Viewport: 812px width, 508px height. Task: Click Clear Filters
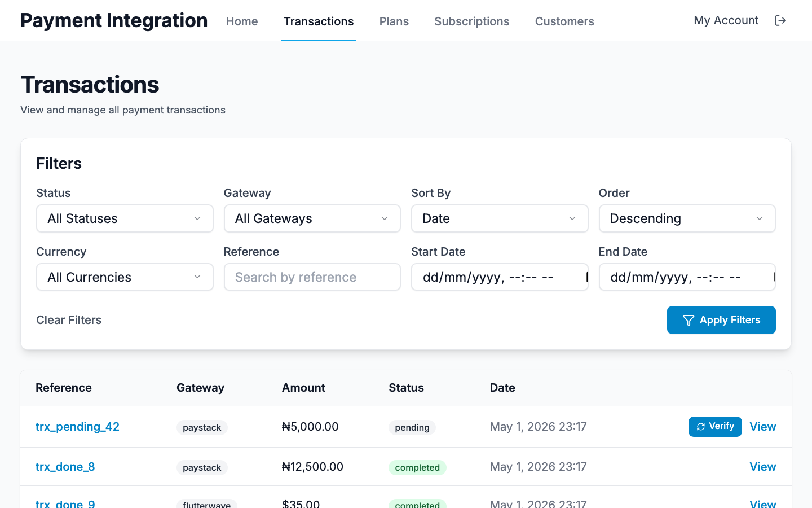click(69, 320)
